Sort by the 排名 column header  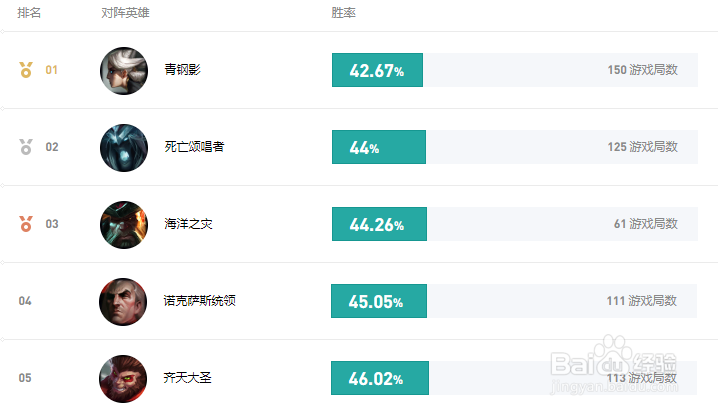29,14
